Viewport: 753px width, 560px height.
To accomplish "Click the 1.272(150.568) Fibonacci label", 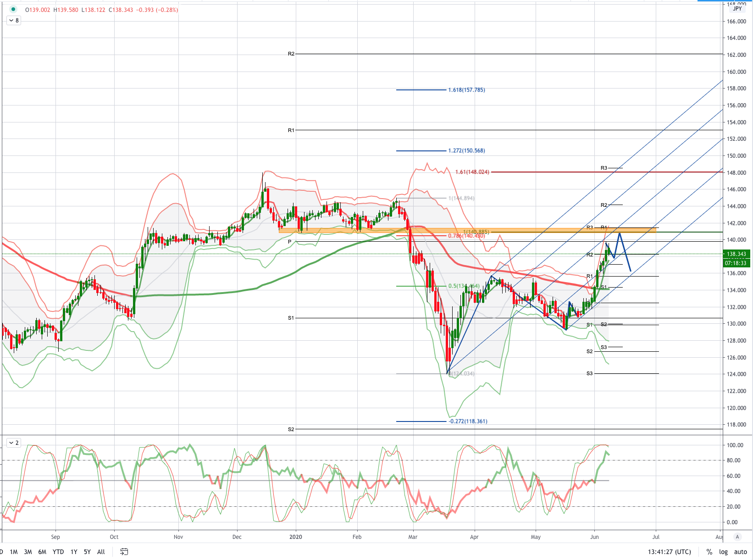I will tap(466, 150).
